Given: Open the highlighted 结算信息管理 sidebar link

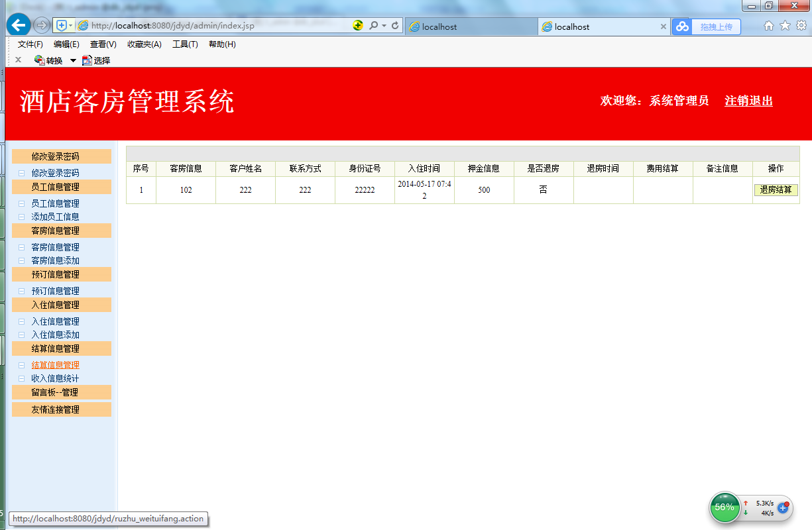Looking at the screenshot, I should pos(55,365).
